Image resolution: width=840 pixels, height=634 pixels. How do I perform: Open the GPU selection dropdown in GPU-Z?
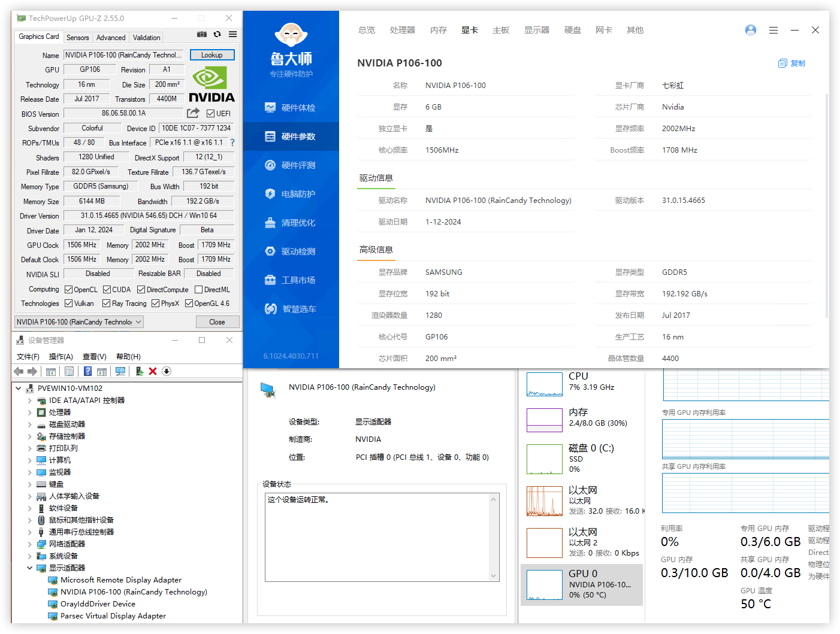point(79,322)
